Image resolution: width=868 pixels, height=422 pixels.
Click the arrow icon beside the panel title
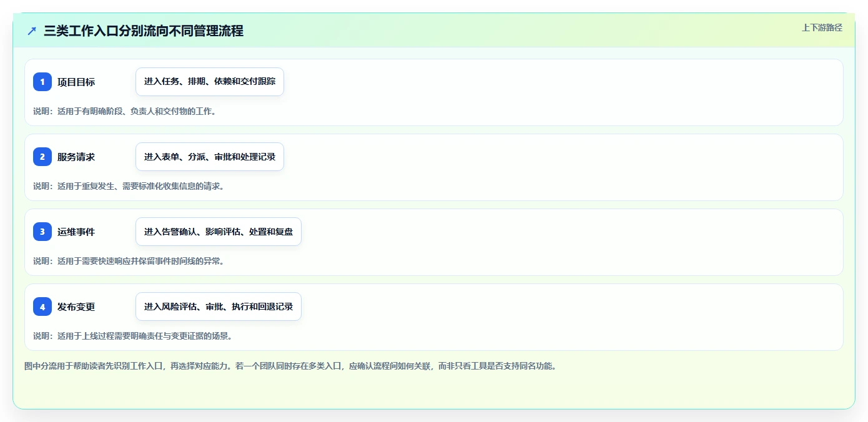tap(32, 31)
